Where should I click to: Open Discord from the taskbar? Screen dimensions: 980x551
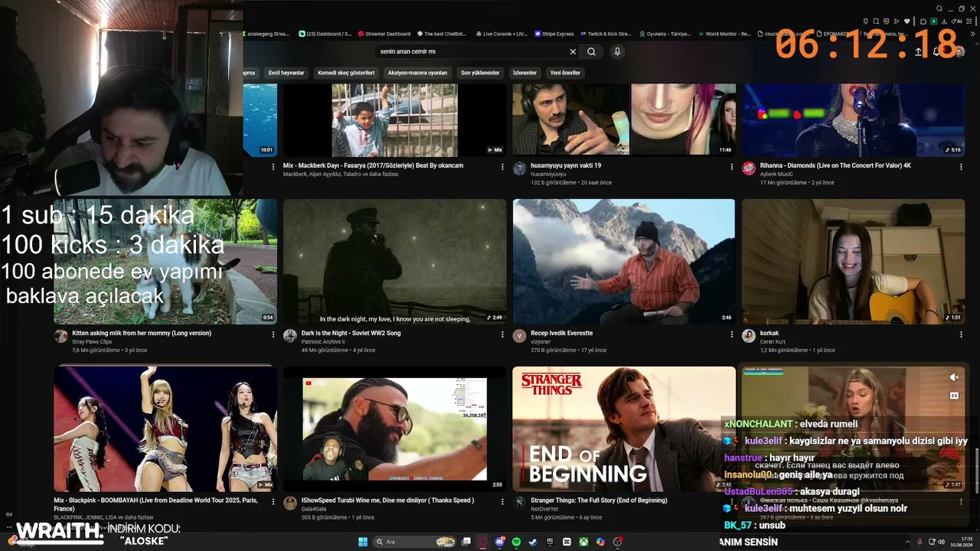pyautogui.click(x=500, y=542)
